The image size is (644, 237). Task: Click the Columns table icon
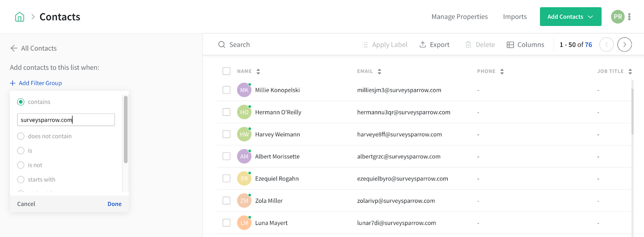[510, 45]
